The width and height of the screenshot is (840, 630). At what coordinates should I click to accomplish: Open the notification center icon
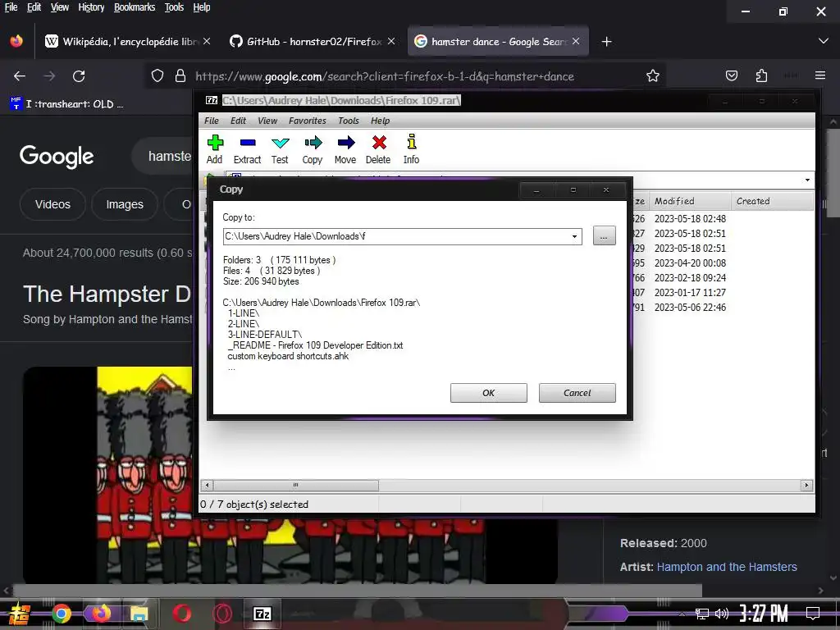pos(813,614)
